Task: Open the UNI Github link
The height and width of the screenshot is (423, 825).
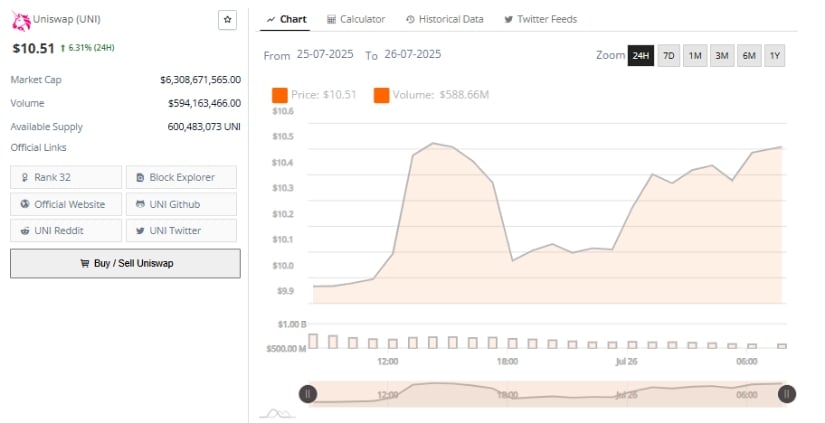Action: pos(182,204)
